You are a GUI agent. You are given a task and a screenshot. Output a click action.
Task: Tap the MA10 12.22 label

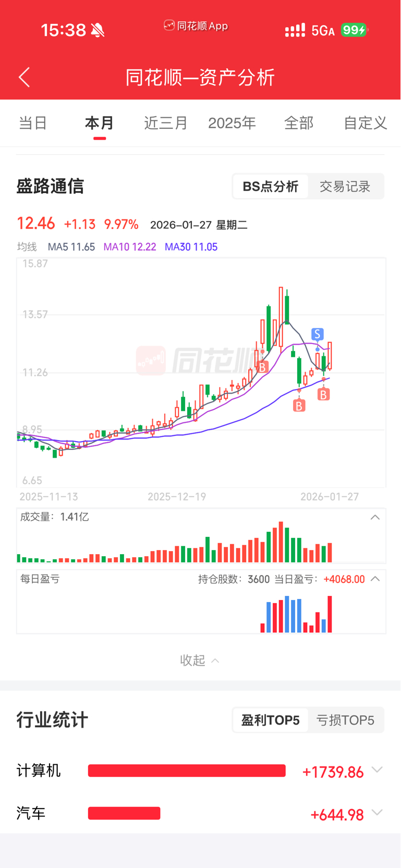130,247
